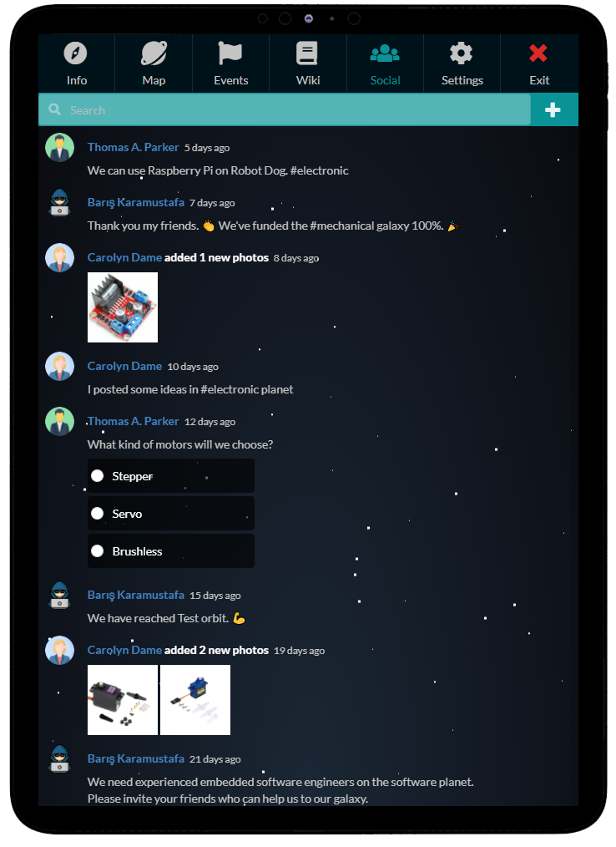Screen dimensions: 616x847
Task: Open Barış Karamustafa's name link, 7 days ago
Action: (x=135, y=202)
